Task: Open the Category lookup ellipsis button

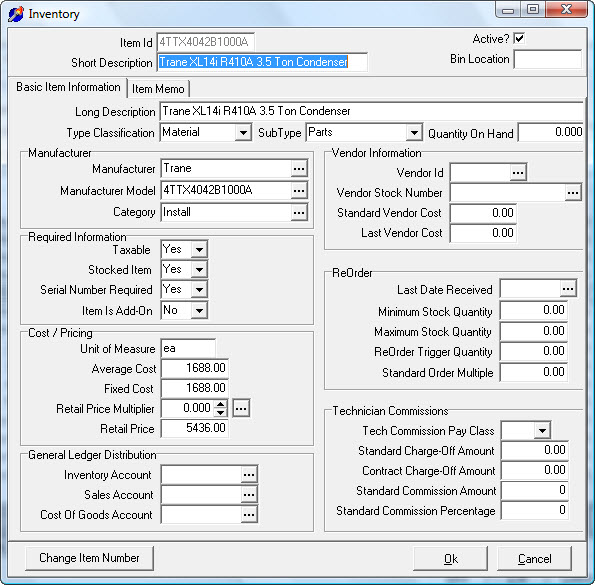Action: click(299, 212)
